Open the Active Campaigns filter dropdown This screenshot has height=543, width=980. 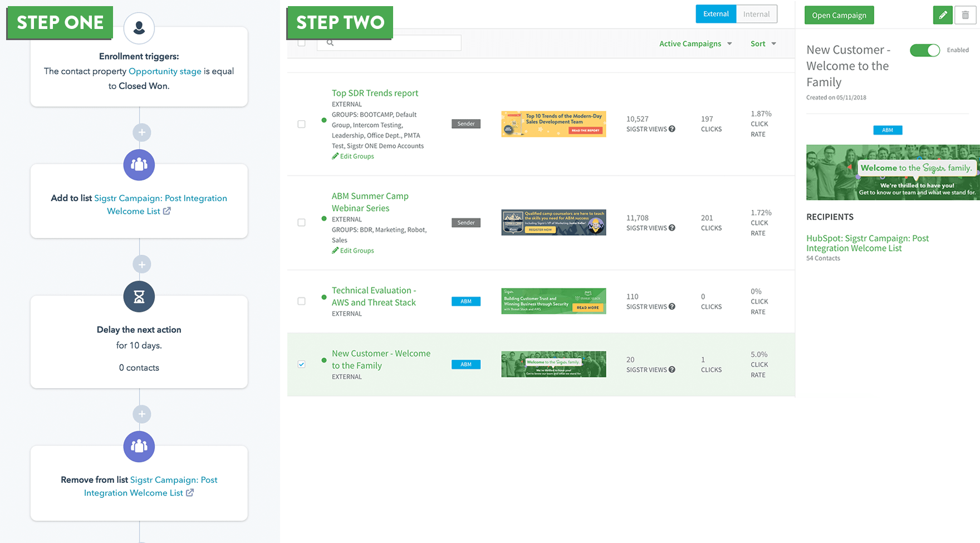coord(695,43)
